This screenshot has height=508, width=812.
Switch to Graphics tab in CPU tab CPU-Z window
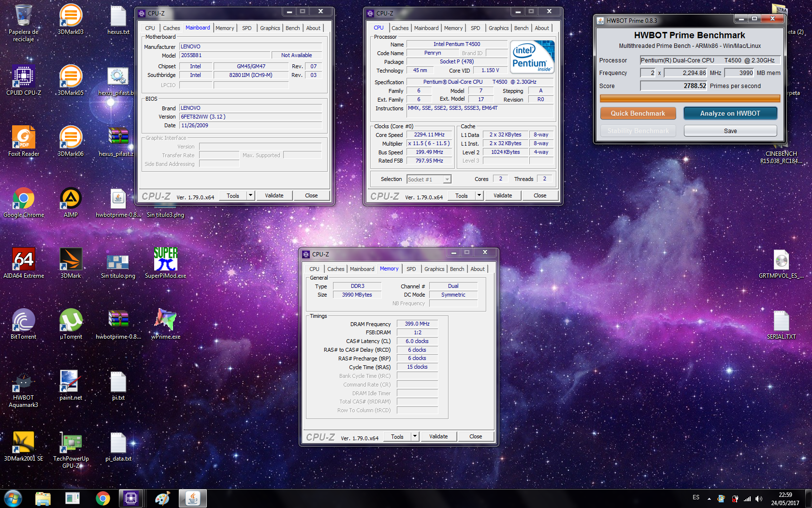point(498,28)
